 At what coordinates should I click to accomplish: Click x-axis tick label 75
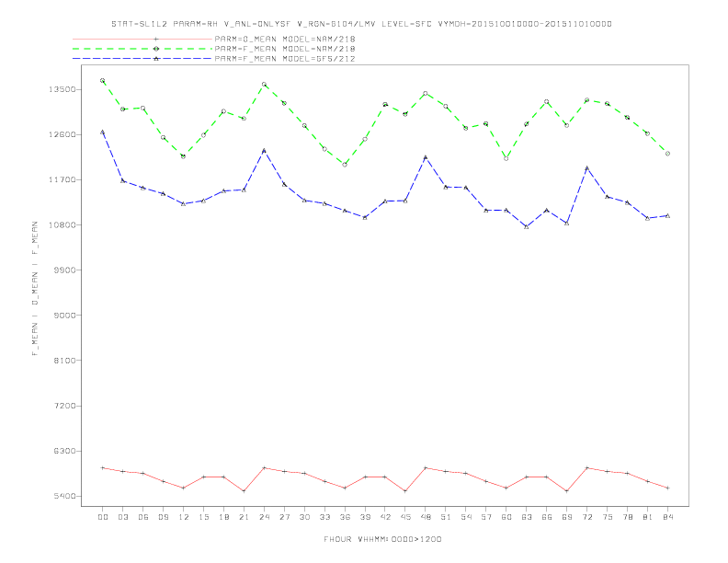[608, 517]
